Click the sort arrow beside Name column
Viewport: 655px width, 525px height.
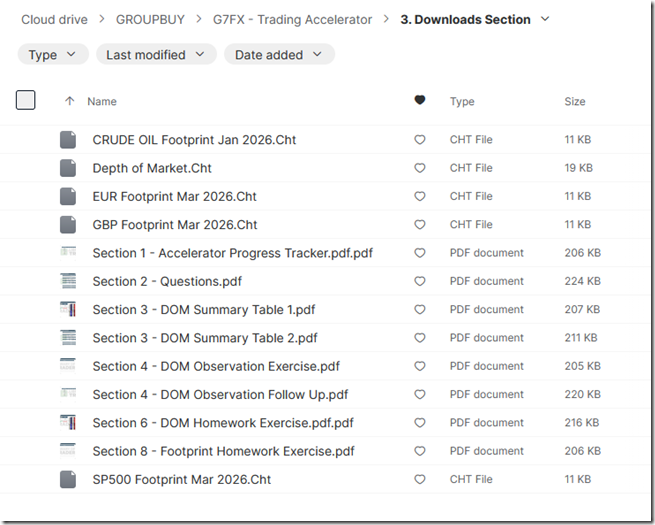tap(69, 101)
